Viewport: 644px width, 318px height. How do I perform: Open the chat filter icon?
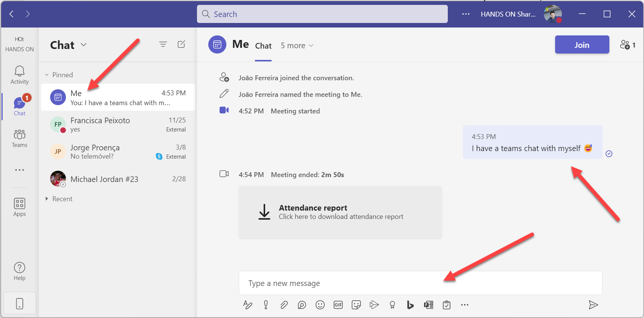click(x=163, y=44)
